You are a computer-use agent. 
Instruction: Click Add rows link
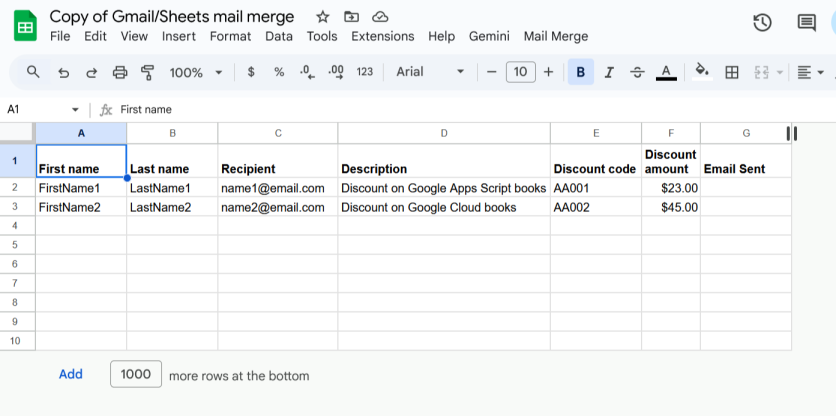(x=71, y=374)
